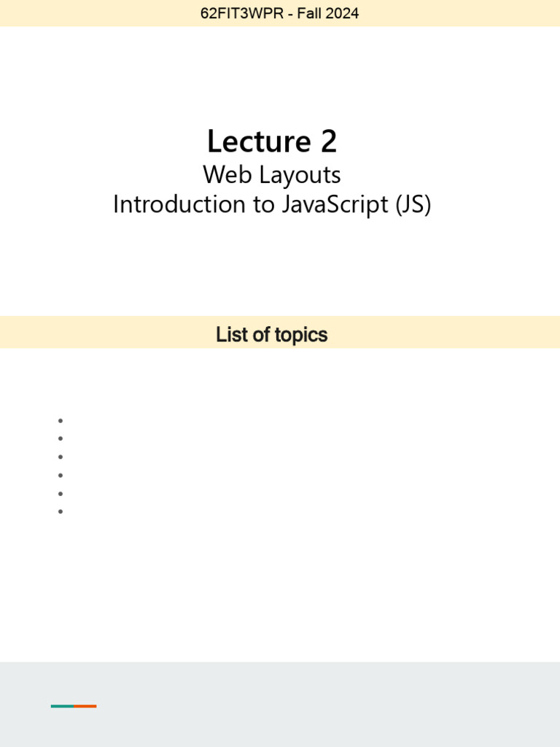560x747 pixels.
Task: Select the List of topics heading
Action: pyautogui.click(x=271, y=335)
